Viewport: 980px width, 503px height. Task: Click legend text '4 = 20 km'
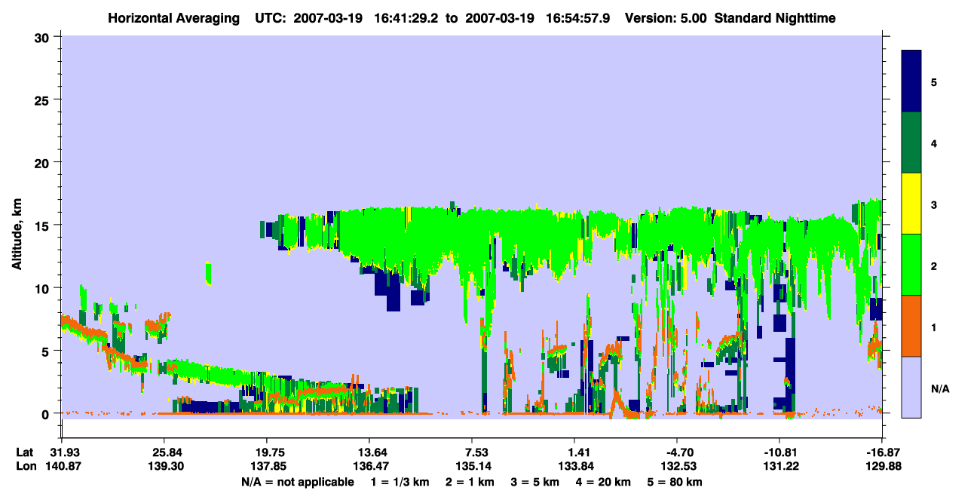[x=604, y=483]
